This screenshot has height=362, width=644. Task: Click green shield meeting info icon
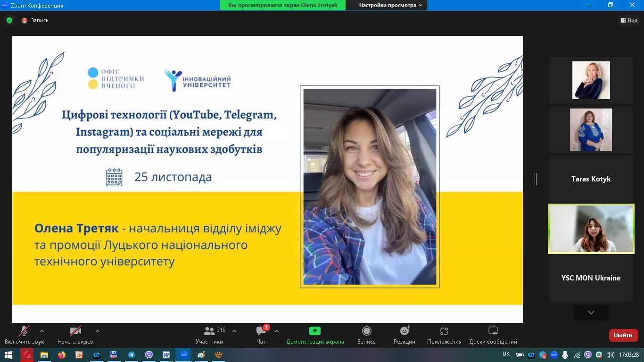9,20
